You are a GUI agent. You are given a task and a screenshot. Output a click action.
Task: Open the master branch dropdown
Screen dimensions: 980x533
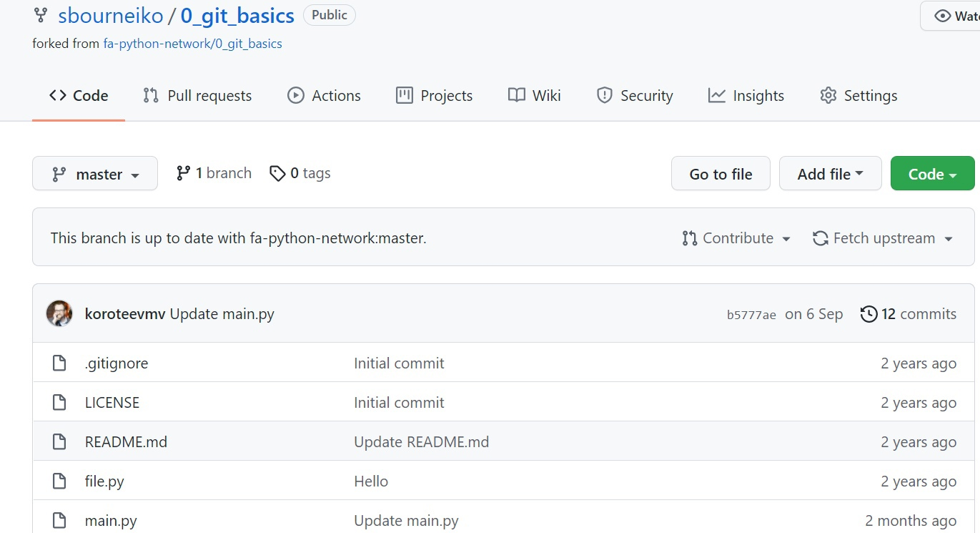click(95, 174)
